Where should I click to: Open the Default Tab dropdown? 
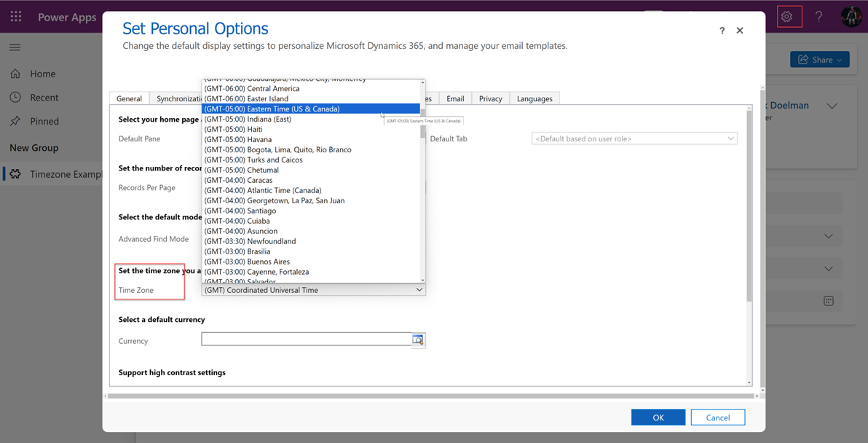click(x=634, y=138)
